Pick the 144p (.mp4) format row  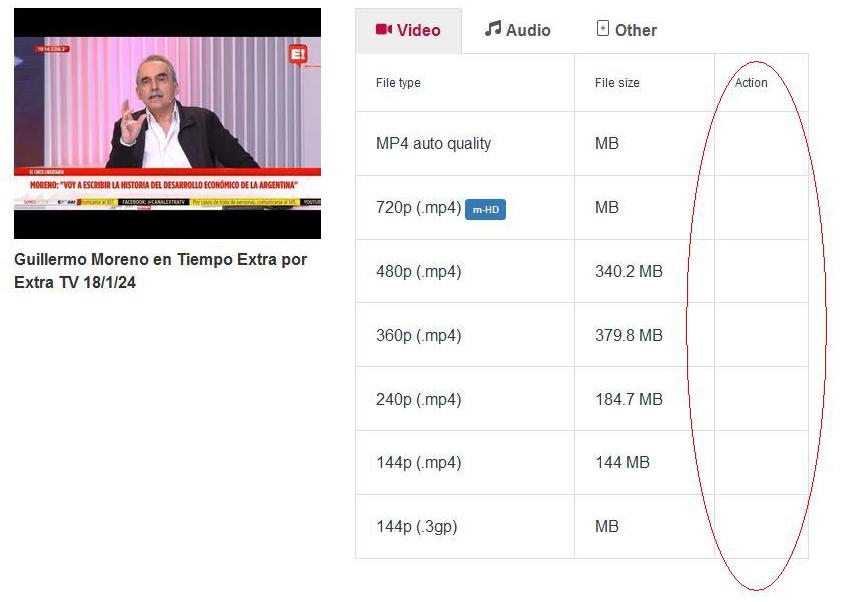582,463
